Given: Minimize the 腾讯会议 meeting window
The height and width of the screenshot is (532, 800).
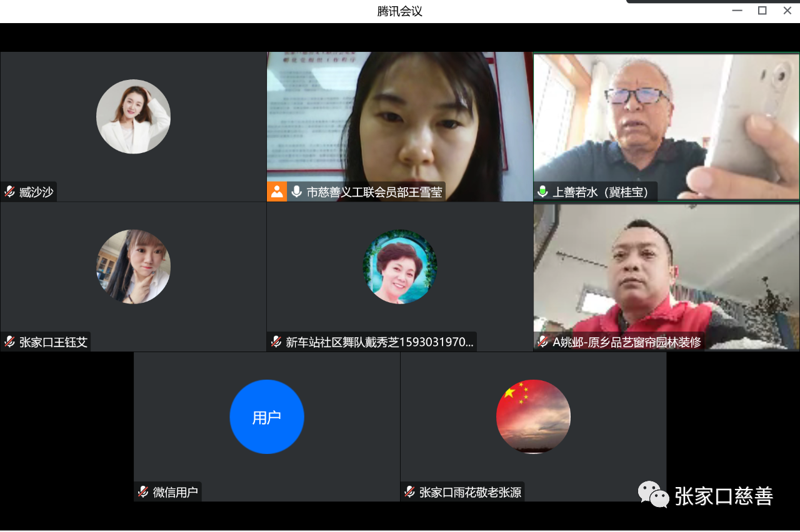Looking at the screenshot, I should coord(737,11).
